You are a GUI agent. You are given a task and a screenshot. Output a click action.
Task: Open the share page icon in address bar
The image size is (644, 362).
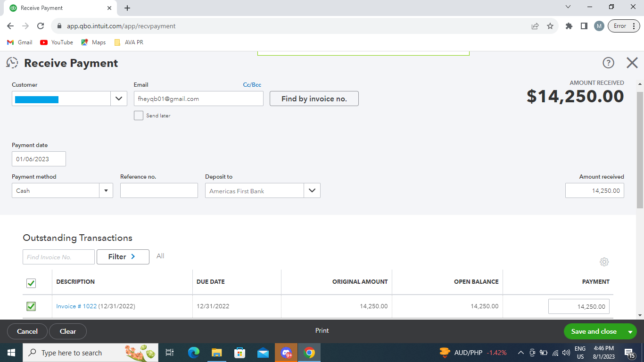[535, 26]
